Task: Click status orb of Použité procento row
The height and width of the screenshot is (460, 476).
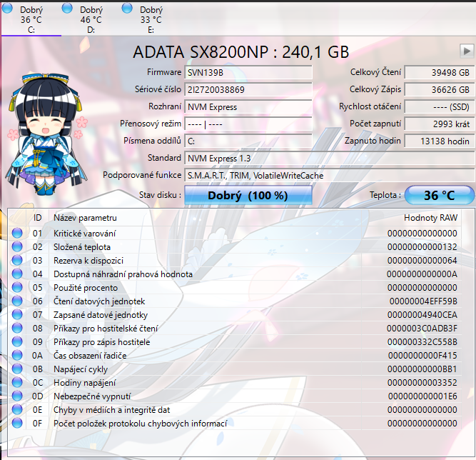Action: coord(17,287)
